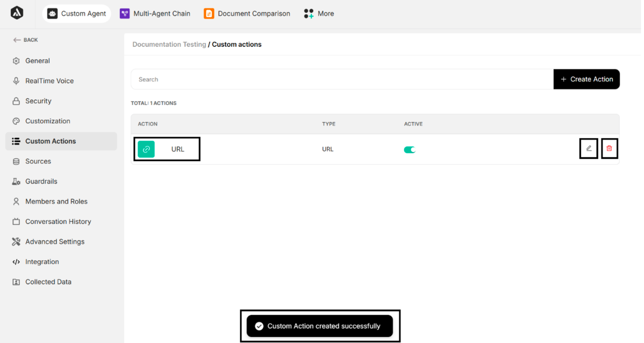Go back using the BACK link
This screenshot has height=343, width=644.
(25, 40)
